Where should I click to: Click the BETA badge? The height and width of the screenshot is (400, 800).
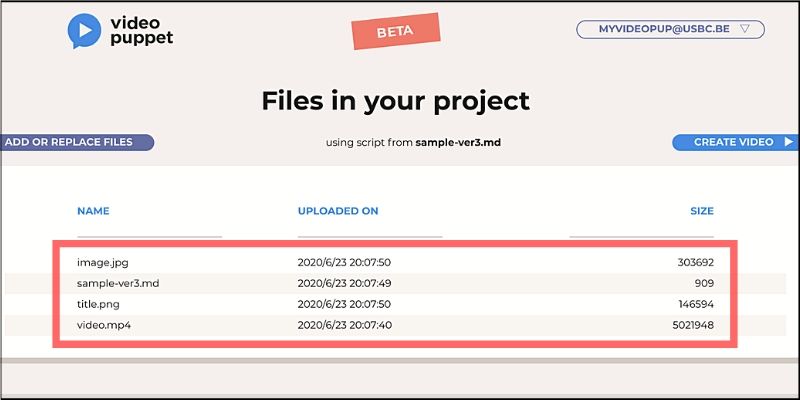(x=395, y=31)
